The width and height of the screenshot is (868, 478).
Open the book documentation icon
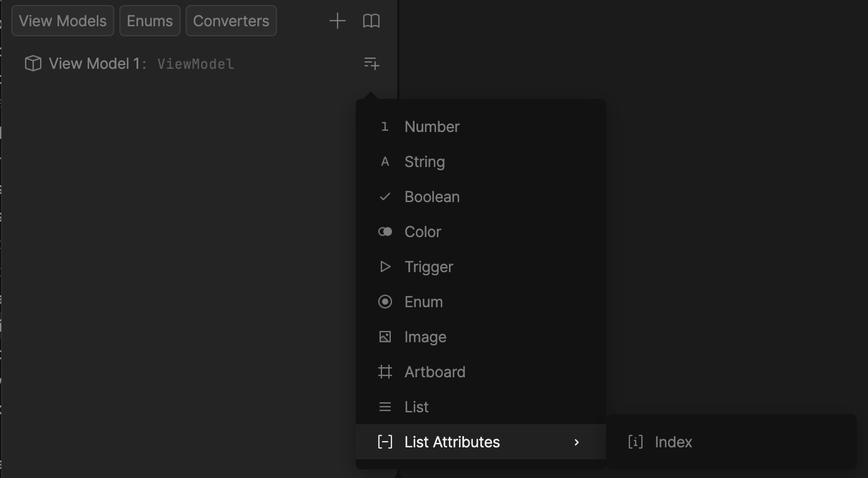[x=371, y=21]
